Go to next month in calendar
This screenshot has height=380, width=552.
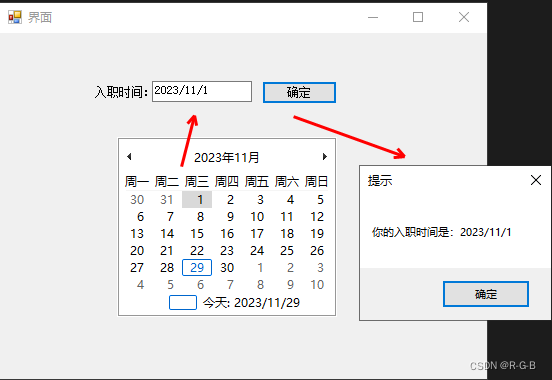point(325,157)
